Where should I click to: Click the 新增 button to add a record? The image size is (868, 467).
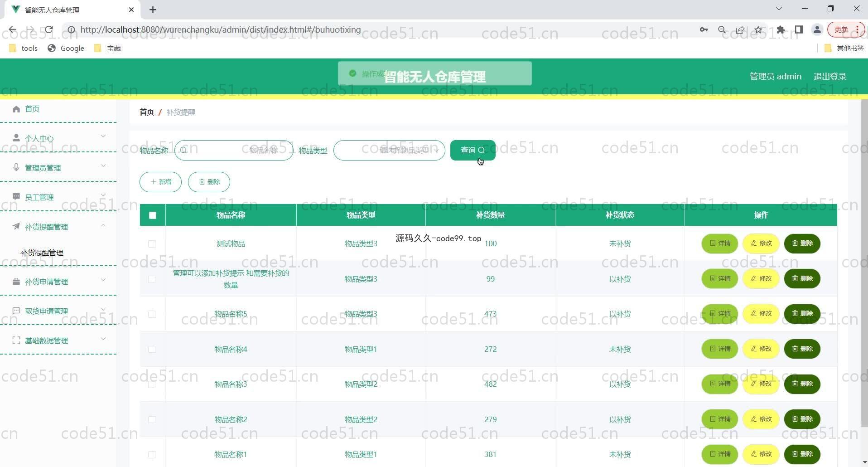click(160, 182)
